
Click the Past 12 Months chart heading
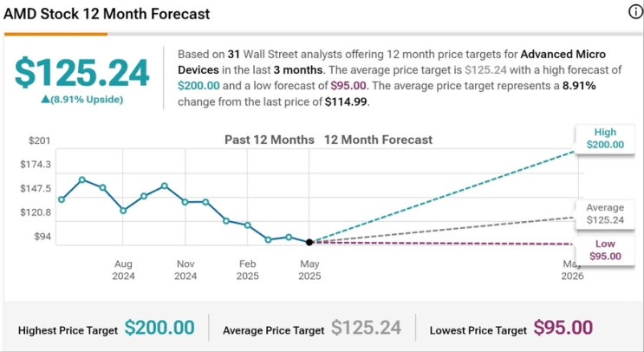click(270, 140)
